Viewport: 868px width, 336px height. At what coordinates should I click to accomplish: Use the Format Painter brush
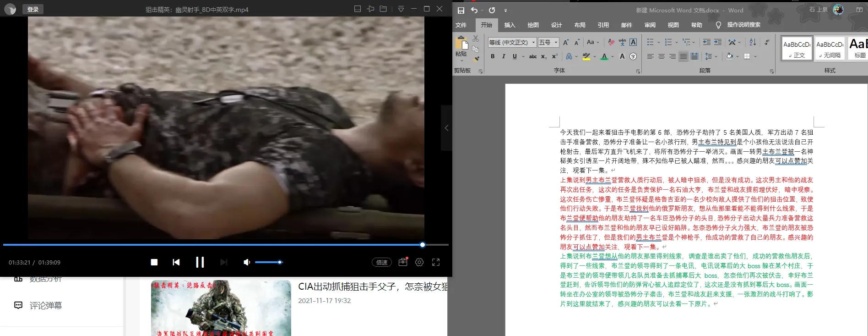[x=476, y=59]
